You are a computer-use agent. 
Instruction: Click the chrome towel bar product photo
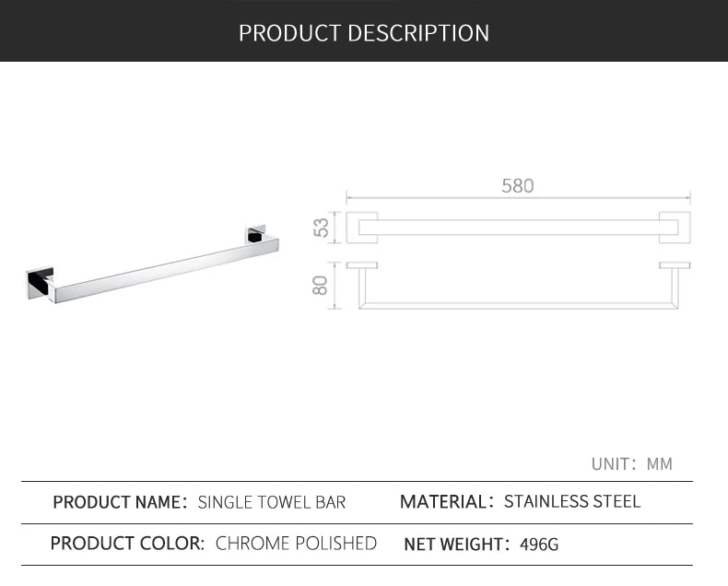tap(153, 264)
